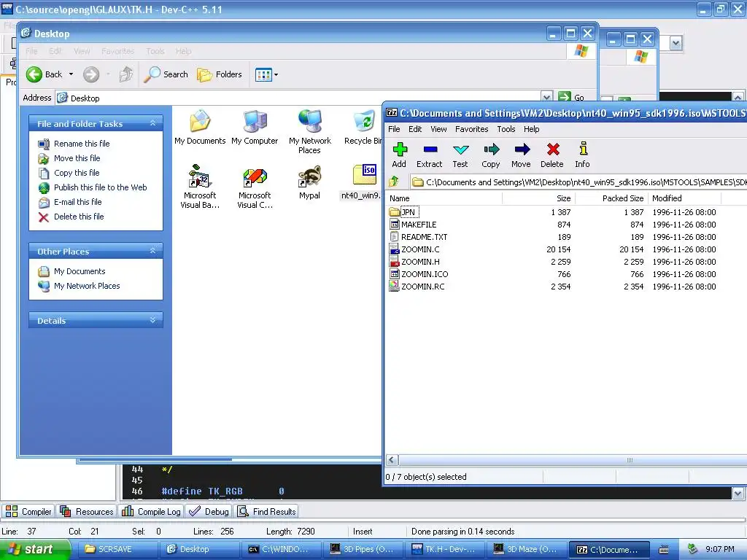Select README.TXT in the 7-Zip list
The image size is (747, 560).
pos(424,237)
